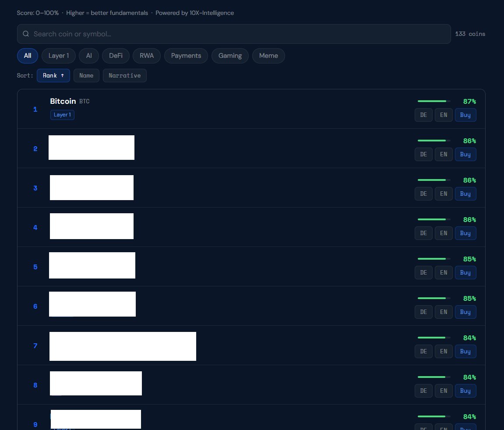
Task: Select the Payments filter chip
Action: tap(186, 56)
